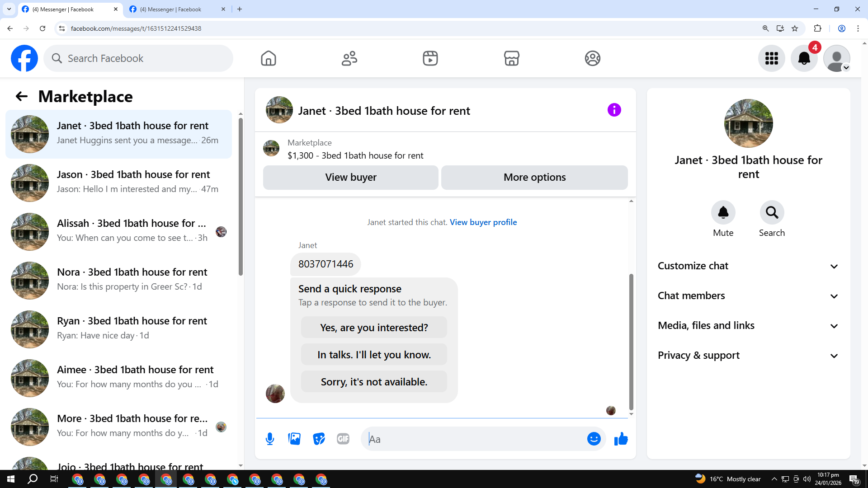Viewport: 868px width, 488px height.
Task: Click the Aa message input field
Action: coord(475,439)
